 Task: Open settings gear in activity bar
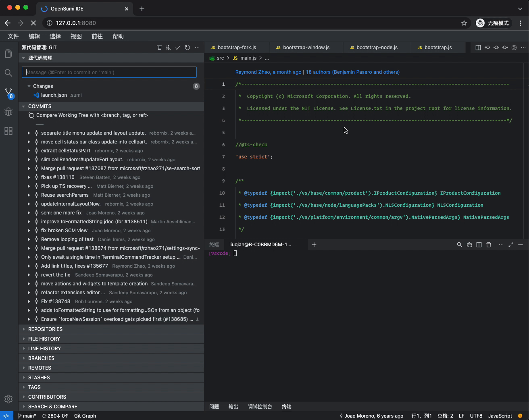tap(8, 399)
